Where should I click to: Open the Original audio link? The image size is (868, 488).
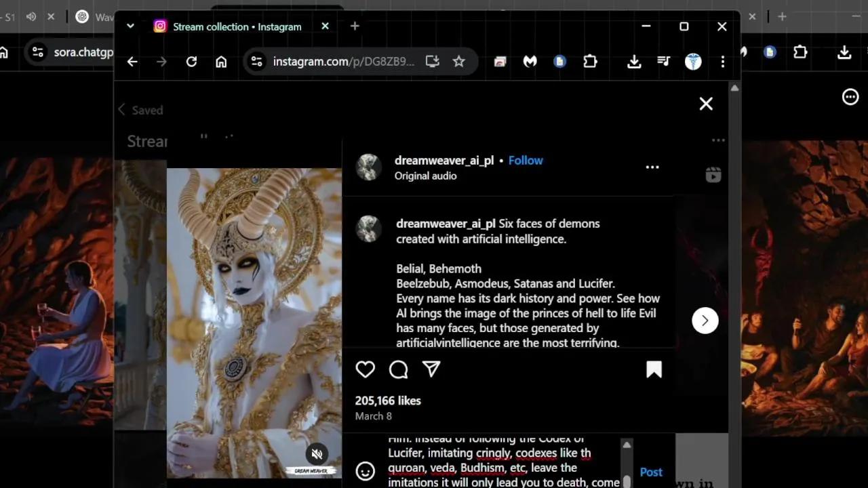(x=425, y=176)
